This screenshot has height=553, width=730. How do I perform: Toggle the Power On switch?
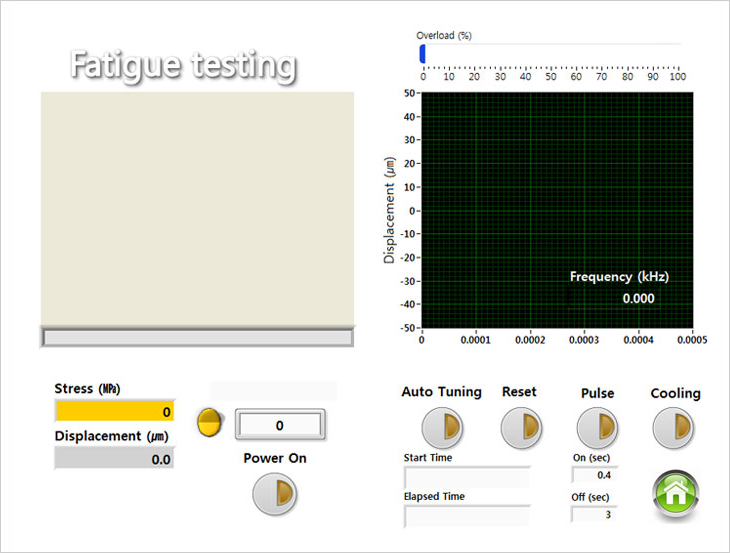tap(275, 494)
